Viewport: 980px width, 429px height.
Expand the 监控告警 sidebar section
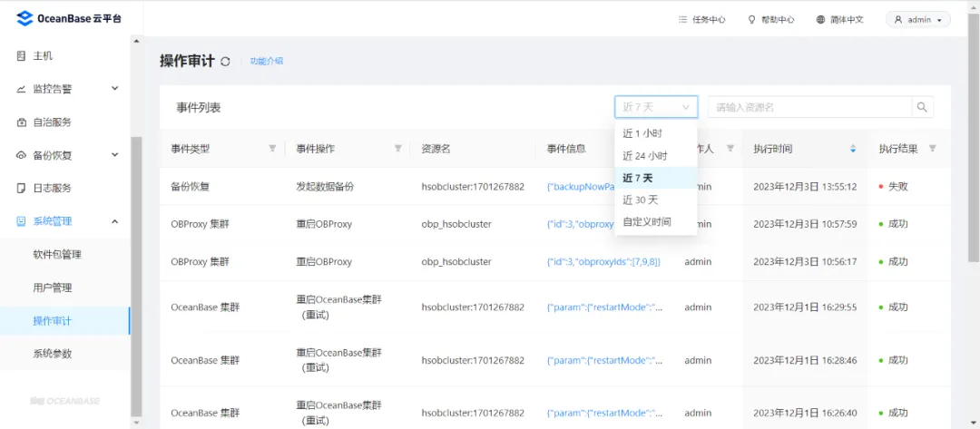[x=114, y=89]
